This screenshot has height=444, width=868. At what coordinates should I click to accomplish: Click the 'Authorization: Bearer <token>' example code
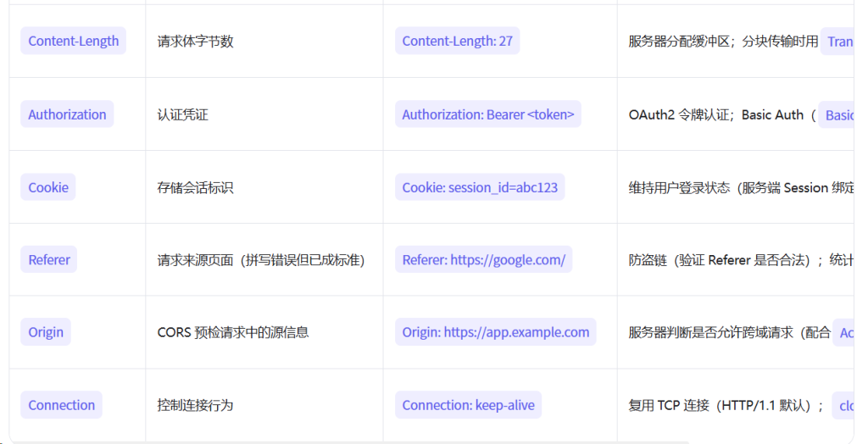(487, 114)
